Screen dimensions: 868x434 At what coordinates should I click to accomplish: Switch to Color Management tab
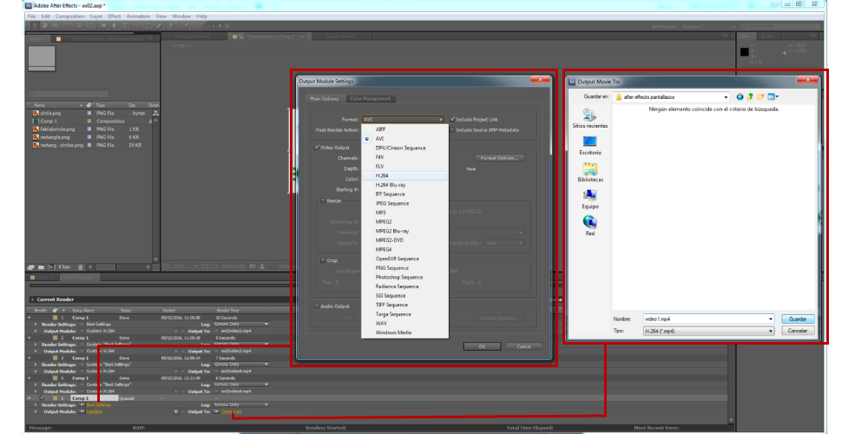point(371,99)
